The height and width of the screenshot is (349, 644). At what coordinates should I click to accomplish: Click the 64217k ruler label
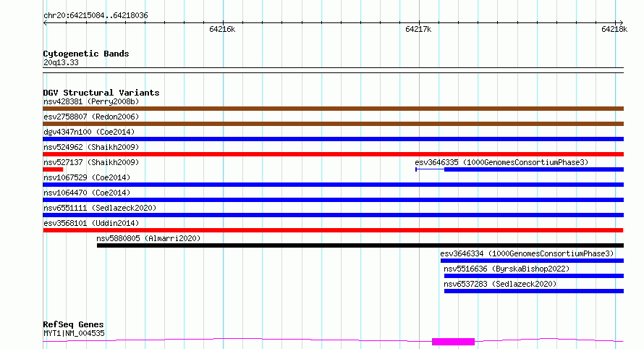click(x=418, y=29)
